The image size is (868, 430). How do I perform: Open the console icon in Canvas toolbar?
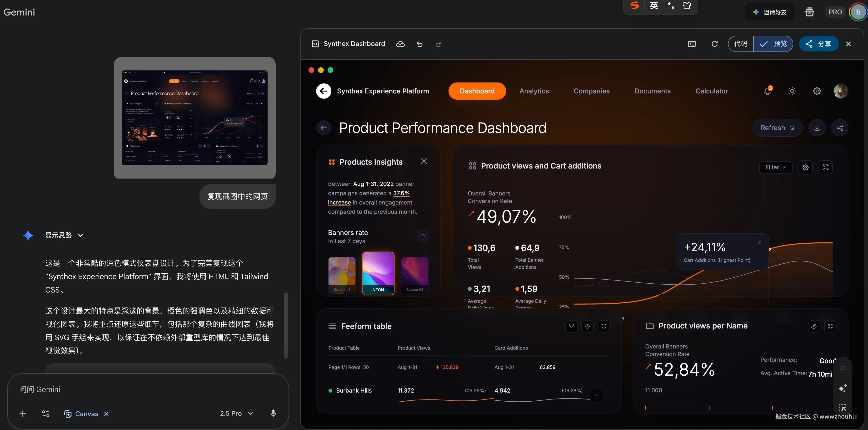[x=691, y=44]
